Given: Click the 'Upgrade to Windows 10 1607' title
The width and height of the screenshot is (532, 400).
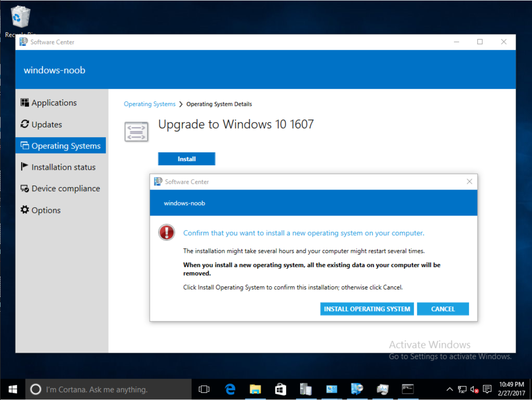Looking at the screenshot, I should click(236, 124).
